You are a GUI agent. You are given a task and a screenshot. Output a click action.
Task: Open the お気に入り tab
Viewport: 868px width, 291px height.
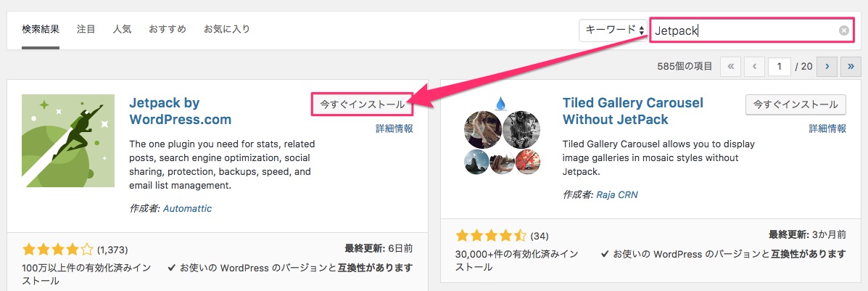[x=227, y=29]
